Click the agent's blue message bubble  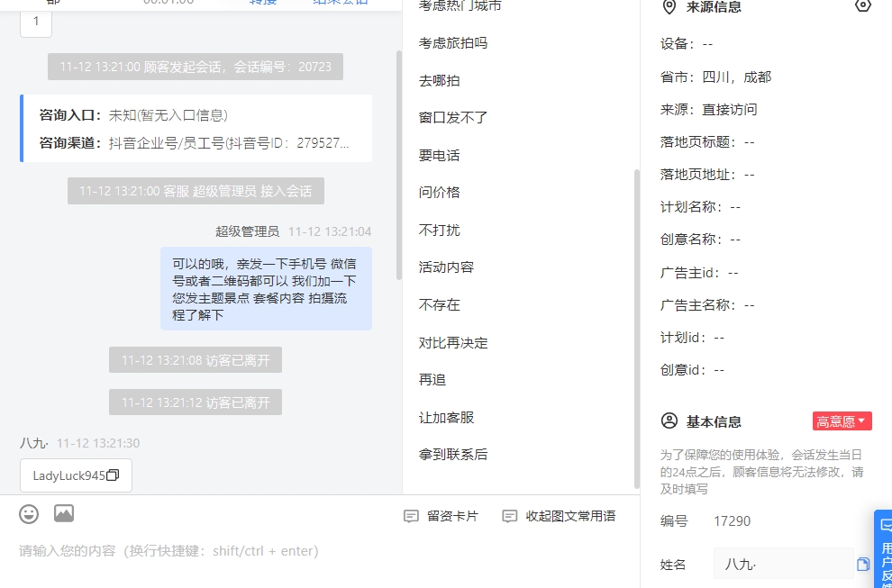pos(266,288)
